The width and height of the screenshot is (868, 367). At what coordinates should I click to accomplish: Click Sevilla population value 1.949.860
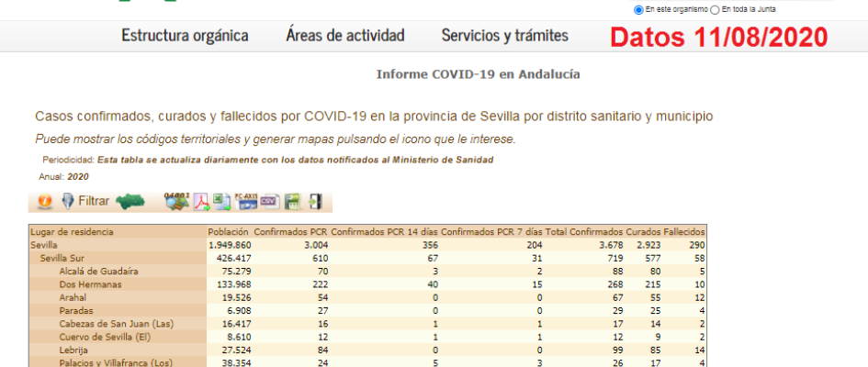coord(230,245)
